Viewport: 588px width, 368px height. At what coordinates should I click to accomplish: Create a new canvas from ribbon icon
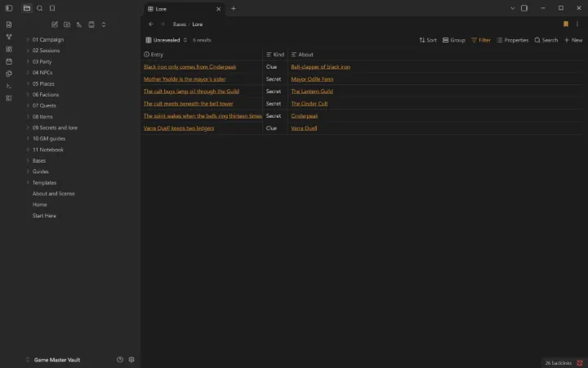click(9, 49)
